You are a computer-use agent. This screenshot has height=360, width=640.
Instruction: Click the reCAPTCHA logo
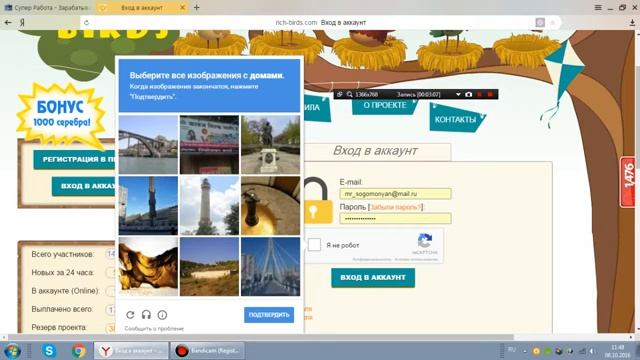(x=424, y=241)
